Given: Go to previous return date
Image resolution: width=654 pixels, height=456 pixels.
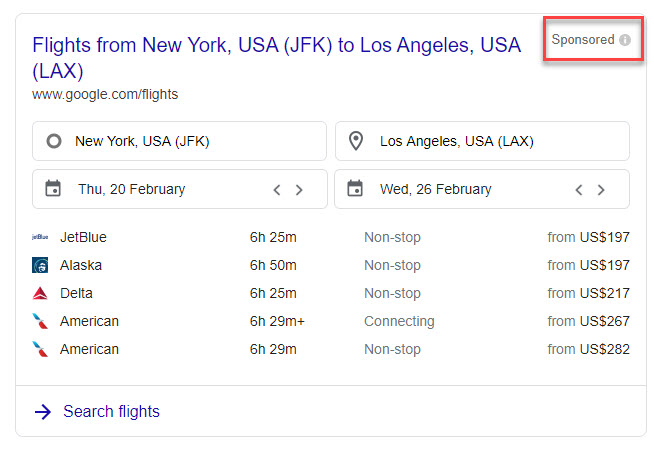Looking at the screenshot, I should [x=579, y=190].
